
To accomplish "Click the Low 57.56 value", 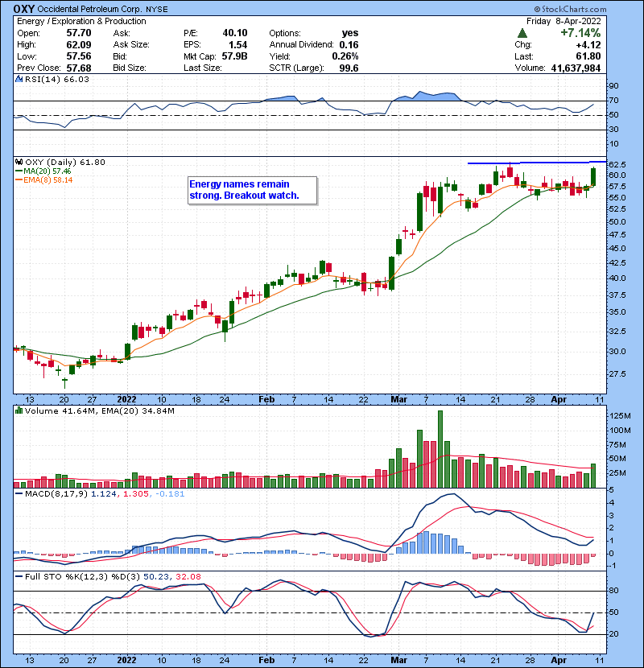I will 79,56.
